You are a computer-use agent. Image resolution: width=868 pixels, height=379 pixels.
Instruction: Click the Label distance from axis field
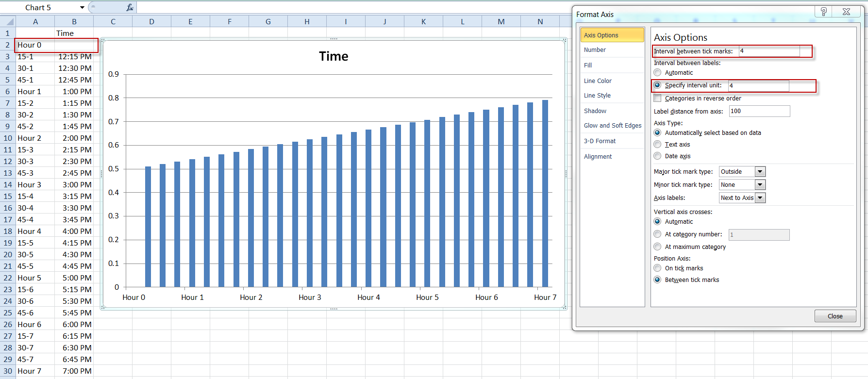(x=759, y=111)
